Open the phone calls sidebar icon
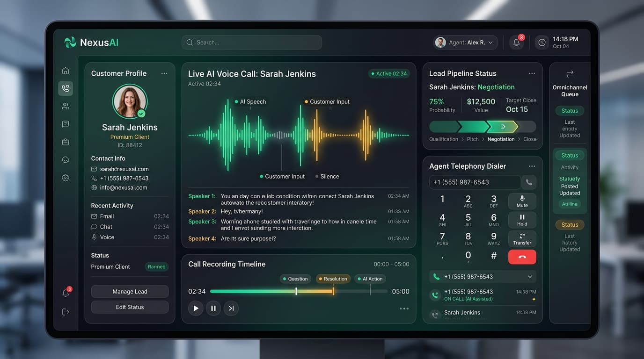Image resolution: width=644 pixels, height=359 pixels. tap(66, 88)
